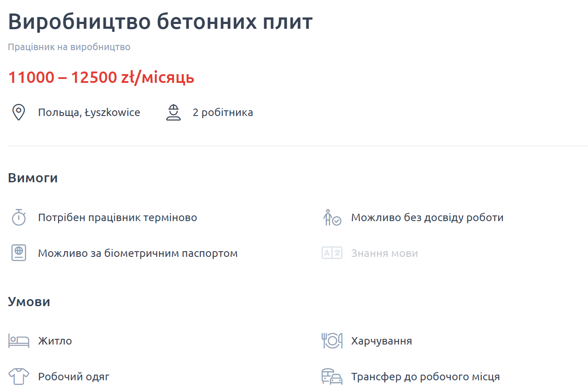
Task: Click the housing bed icon
Action: point(18,341)
